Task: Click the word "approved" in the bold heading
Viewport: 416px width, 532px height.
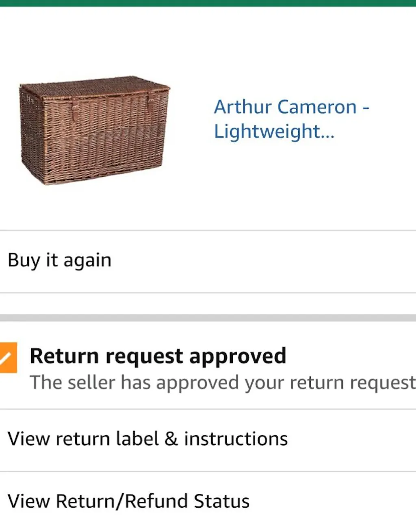Action: 238,356
